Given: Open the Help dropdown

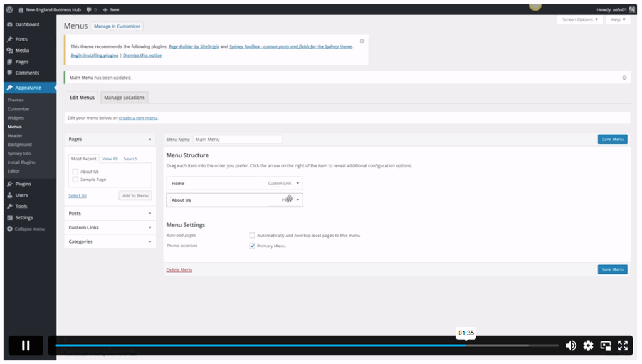Looking at the screenshot, I should (618, 19).
